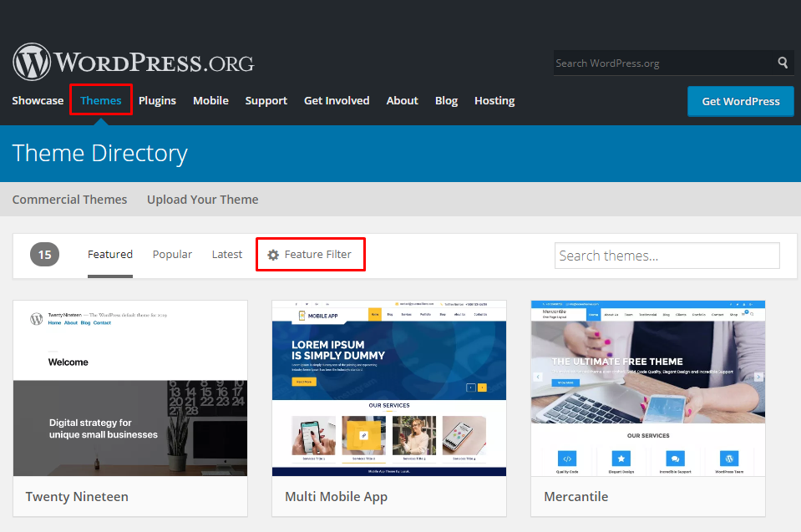This screenshot has width=801, height=532.
Task: Switch to the Featured tab
Action: (109, 254)
